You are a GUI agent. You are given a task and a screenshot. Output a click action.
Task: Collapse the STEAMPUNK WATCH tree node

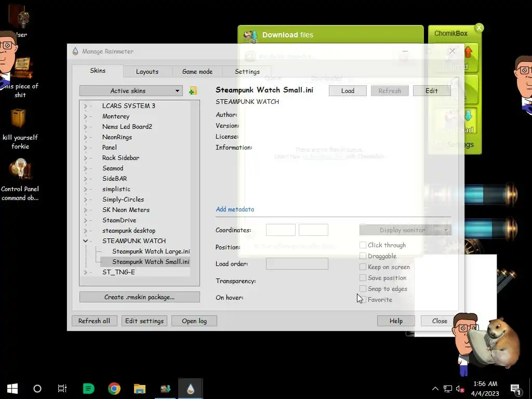coord(86,241)
